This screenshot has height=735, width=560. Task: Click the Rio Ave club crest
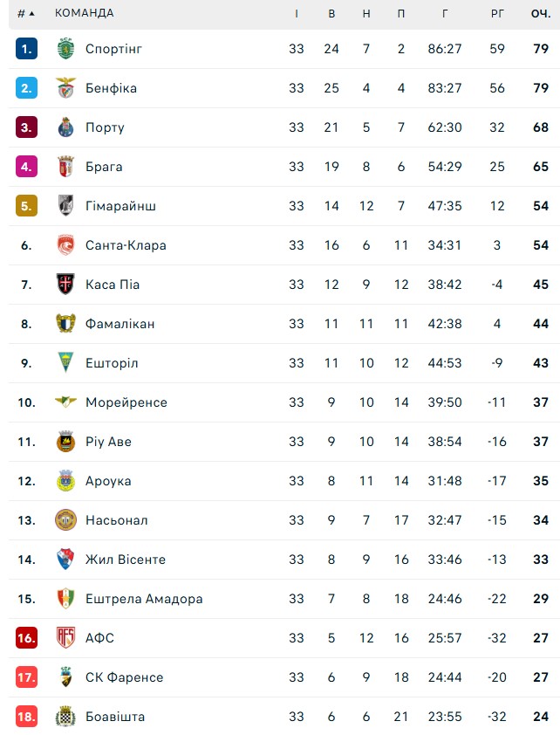click(x=65, y=442)
